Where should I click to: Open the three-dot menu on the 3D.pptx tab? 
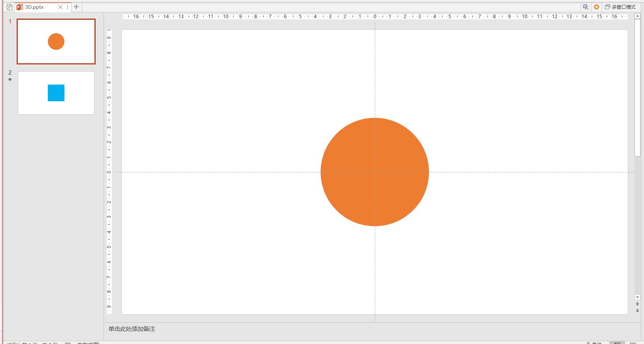tap(68, 7)
